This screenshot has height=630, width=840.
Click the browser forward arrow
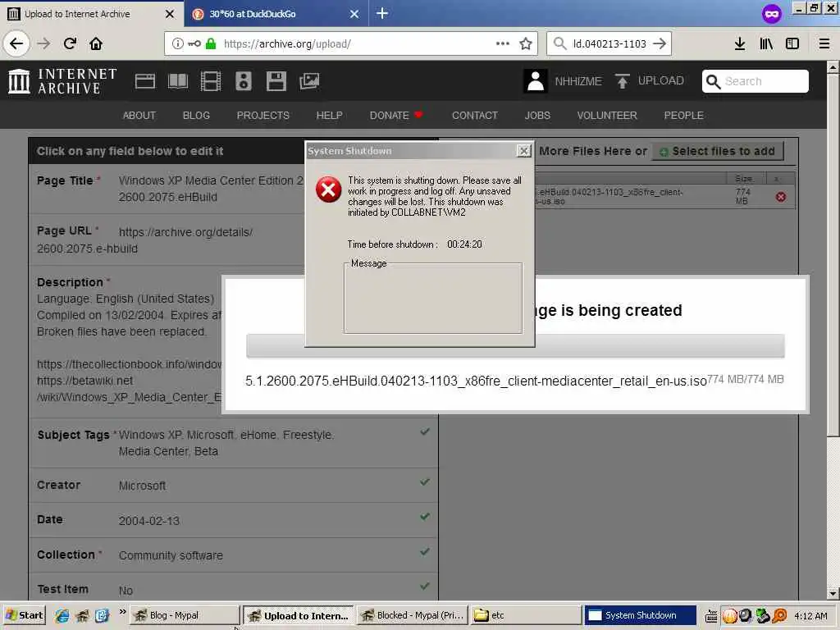(44, 43)
